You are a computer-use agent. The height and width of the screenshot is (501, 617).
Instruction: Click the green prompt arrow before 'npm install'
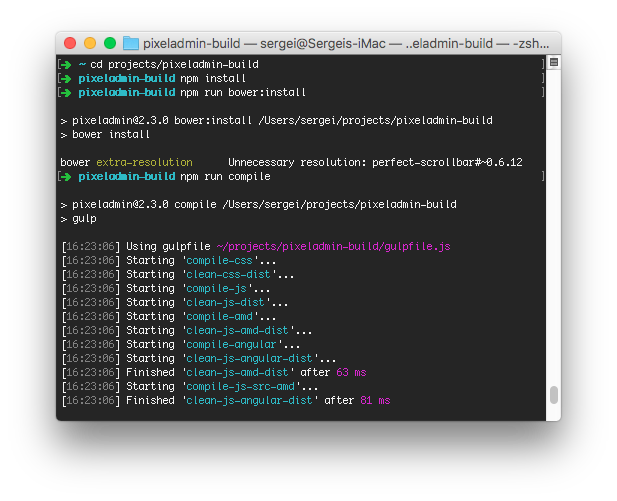pyautogui.click(x=67, y=78)
